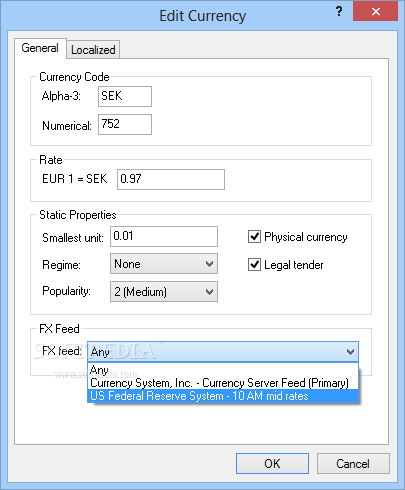Toggle the Legal tender checkbox
This screenshot has height=490, width=405.
tap(254, 265)
